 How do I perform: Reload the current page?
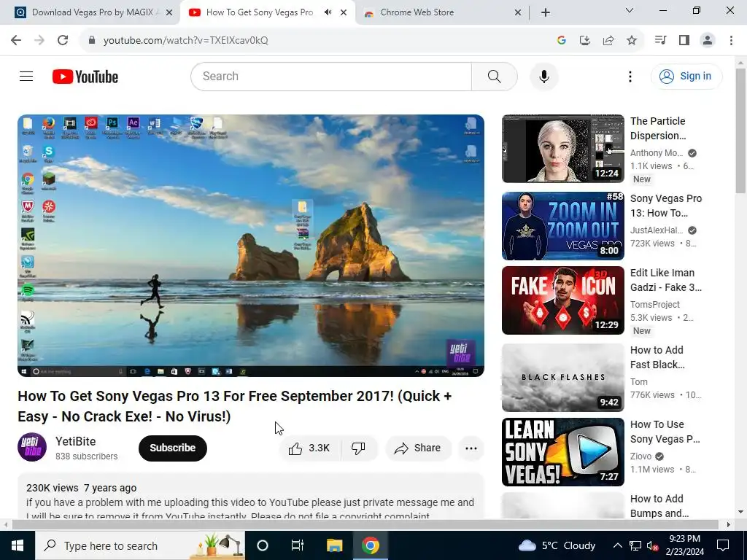point(63,40)
